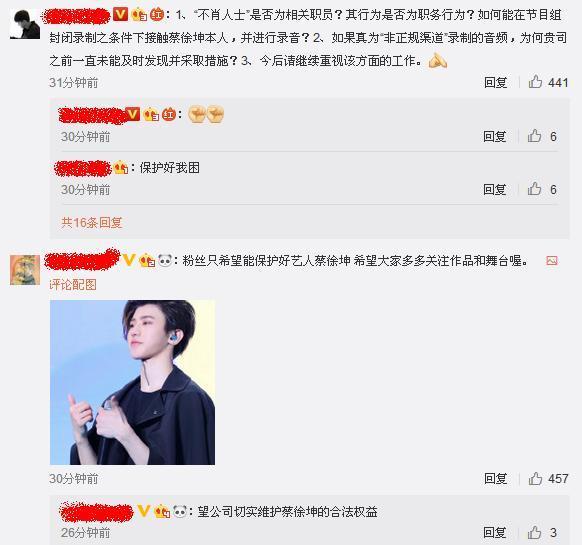
Task: Click the thumbs-up on the fist emoji reply
Action: tap(534, 136)
